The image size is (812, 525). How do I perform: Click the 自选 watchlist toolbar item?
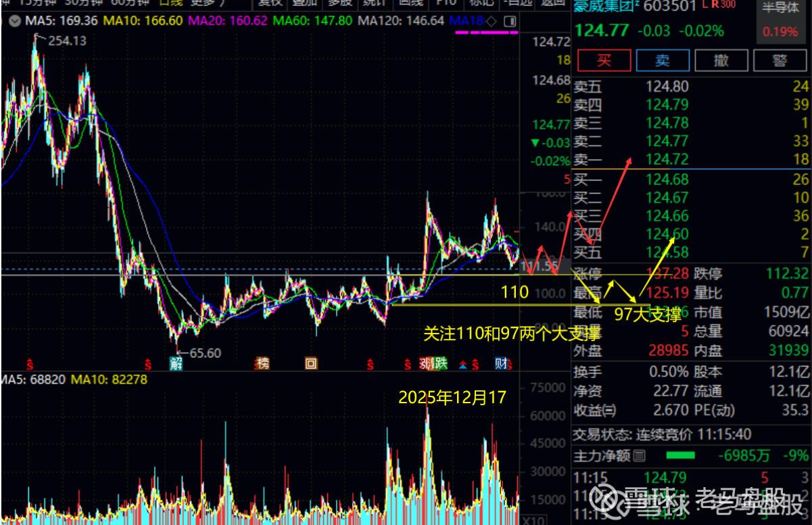point(518,2)
